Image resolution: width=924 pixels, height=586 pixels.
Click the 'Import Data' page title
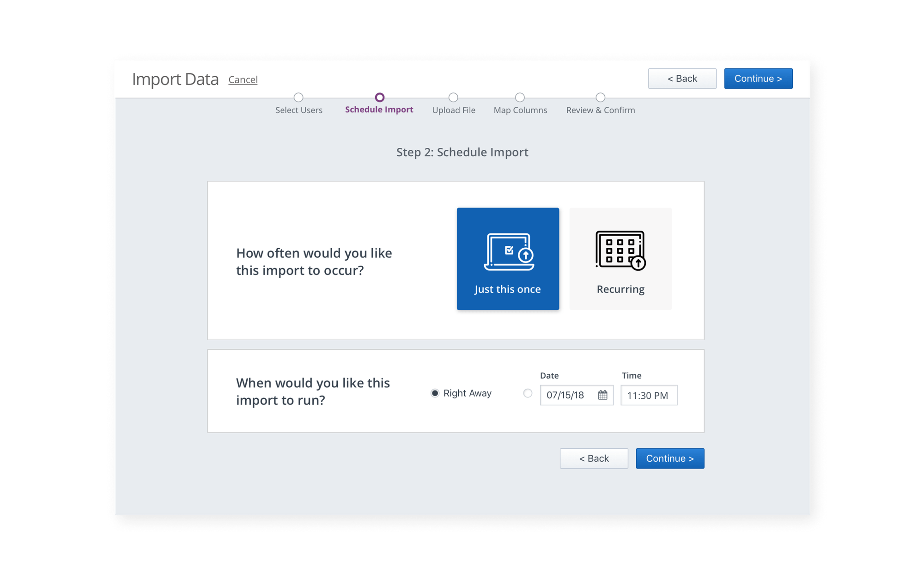pos(175,79)
